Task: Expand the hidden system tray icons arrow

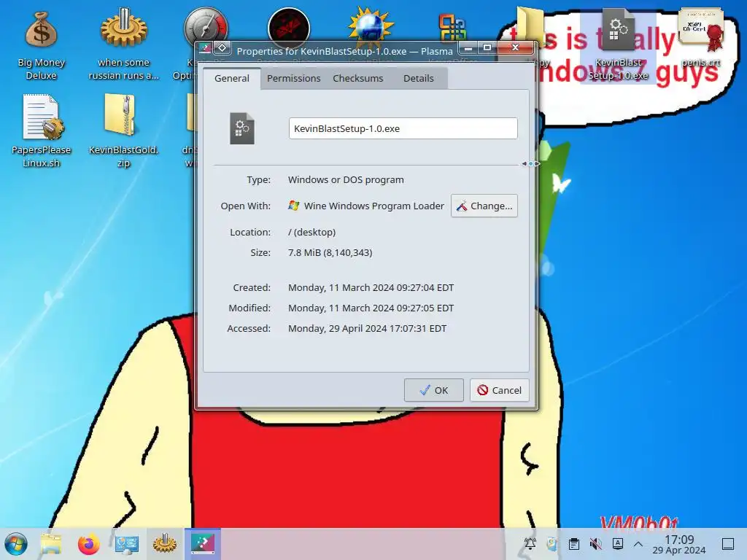Action: (638, 544)
